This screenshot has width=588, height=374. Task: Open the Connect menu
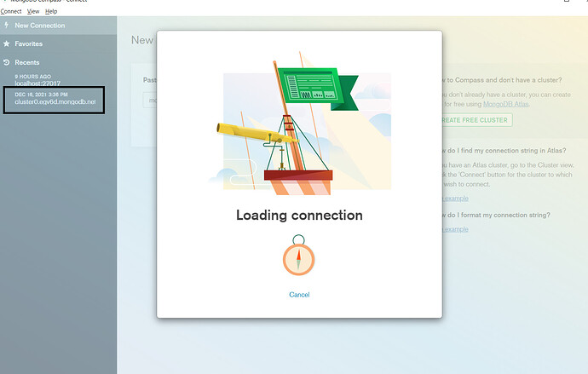11,11
